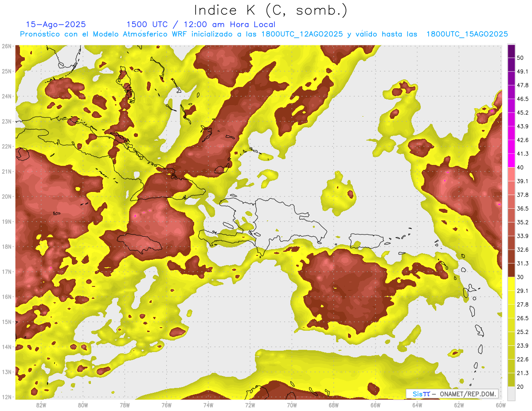The height and width of the screenshot is (411, 532).
Task: Click latitude axis label '20N'
Action: 7,196
